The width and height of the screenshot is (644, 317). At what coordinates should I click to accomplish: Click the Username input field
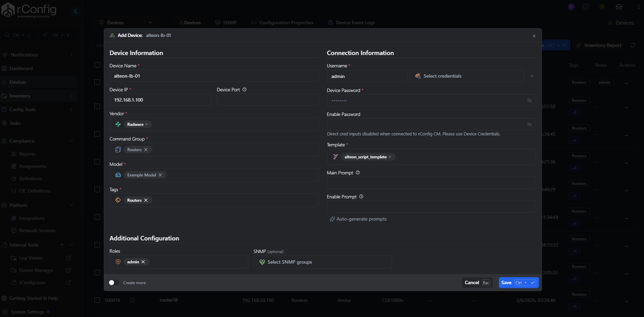click(x=367, y=76)
